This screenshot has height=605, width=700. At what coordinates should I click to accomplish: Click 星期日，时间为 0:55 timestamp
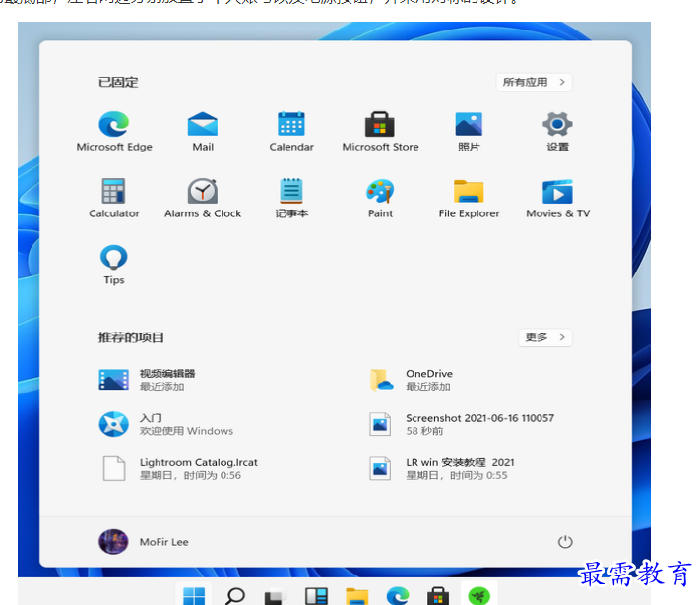click(456, 475)
